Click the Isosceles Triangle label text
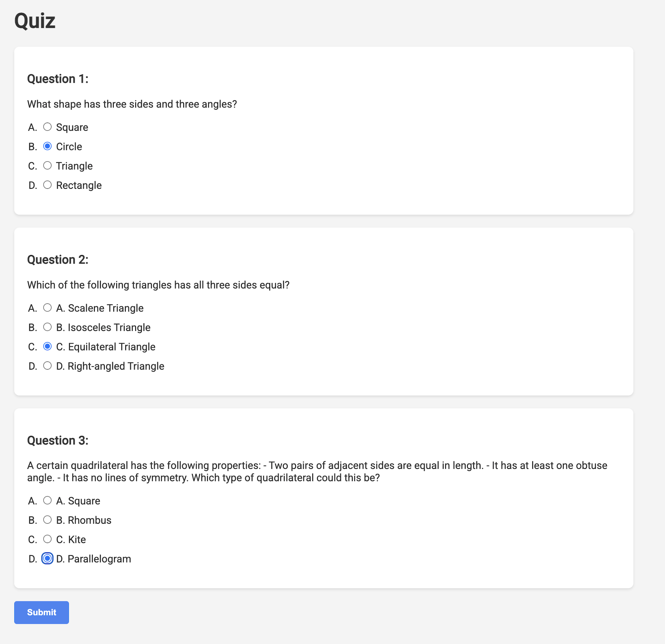The height and width of the screenshot is (644, 665). coord(103,327)
